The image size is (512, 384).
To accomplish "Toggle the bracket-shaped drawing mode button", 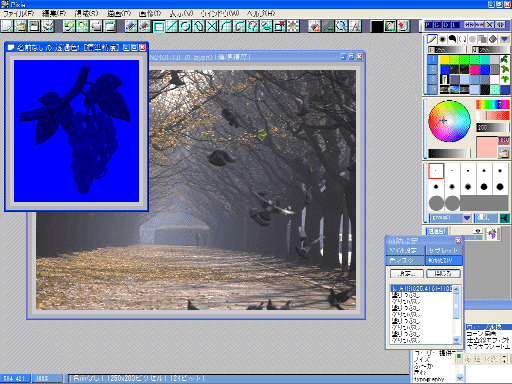I will point(462,39).
